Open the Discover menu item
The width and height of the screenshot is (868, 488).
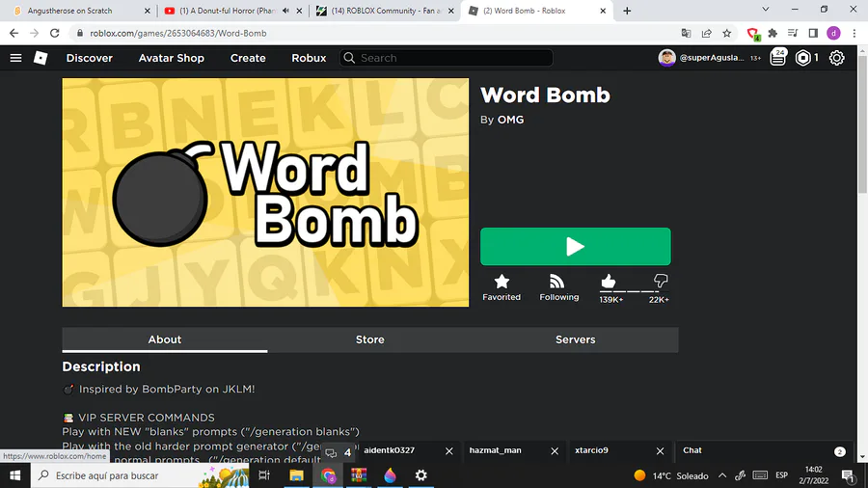tap(89, 58)
